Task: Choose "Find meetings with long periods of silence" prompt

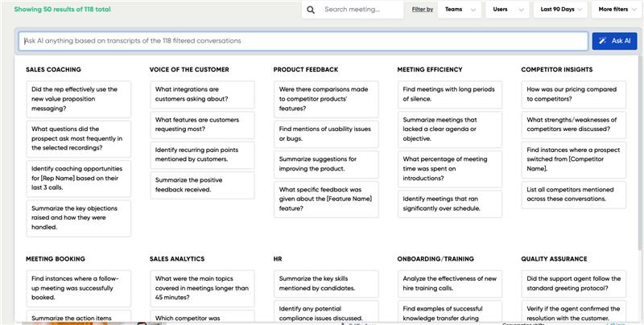Action: [450, 94]
